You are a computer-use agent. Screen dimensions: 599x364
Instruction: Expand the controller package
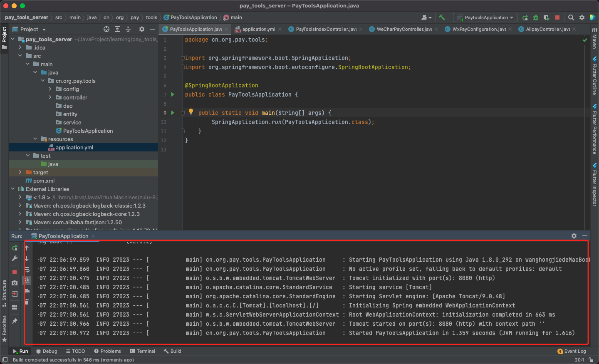point(50,97)
